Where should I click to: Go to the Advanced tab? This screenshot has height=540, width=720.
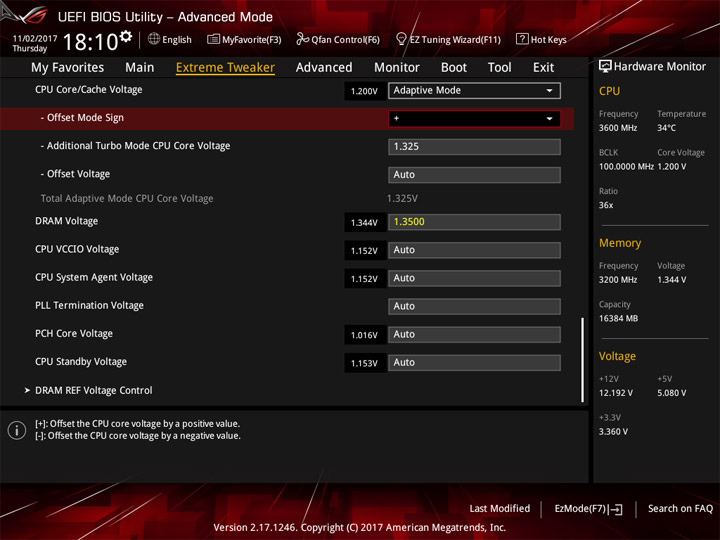pos(324,68)
